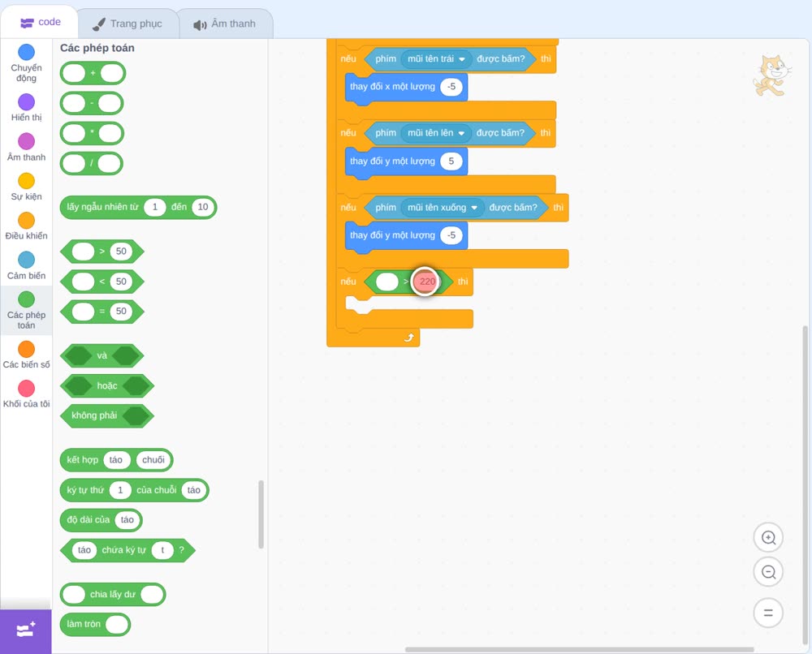Reset workspace zoom to default
The image size is (812, 654).
(768, 613)
